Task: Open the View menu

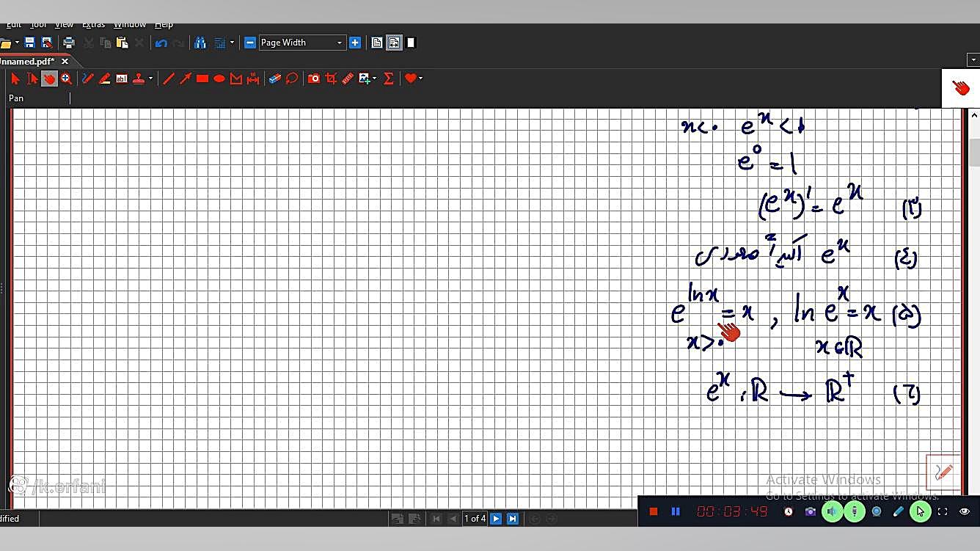Action: tap(64, 25)
